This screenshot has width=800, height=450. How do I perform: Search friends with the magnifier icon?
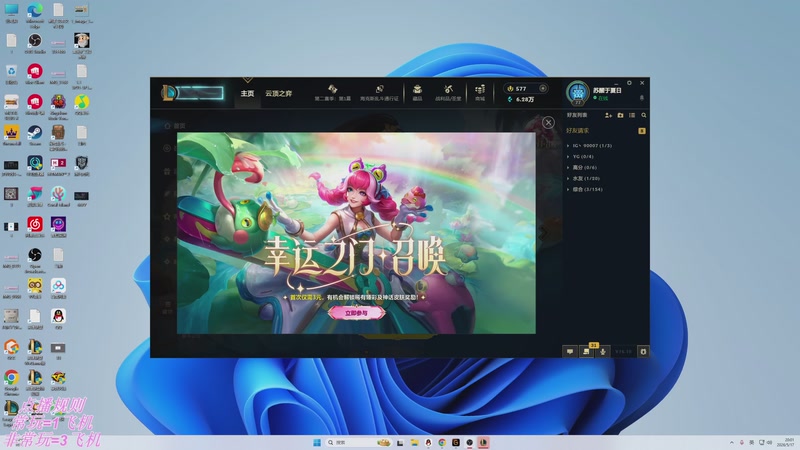[x=644, y=115]
